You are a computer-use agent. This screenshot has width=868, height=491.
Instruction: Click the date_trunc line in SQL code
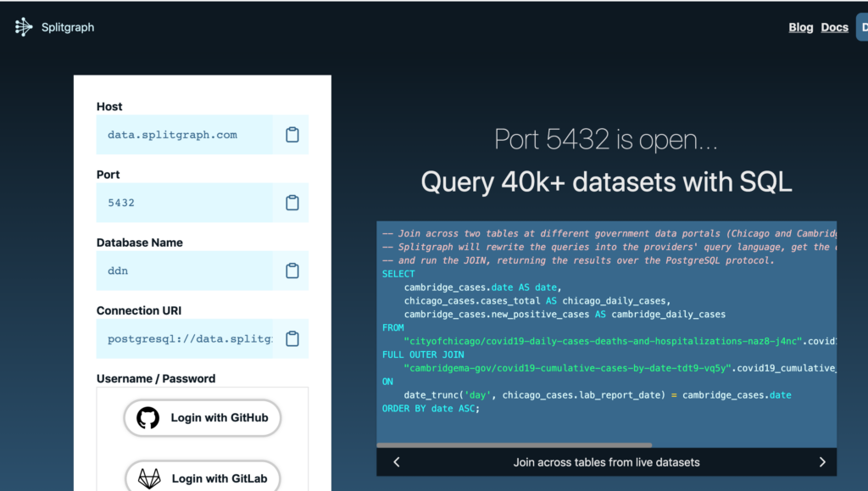pos(598,395)
